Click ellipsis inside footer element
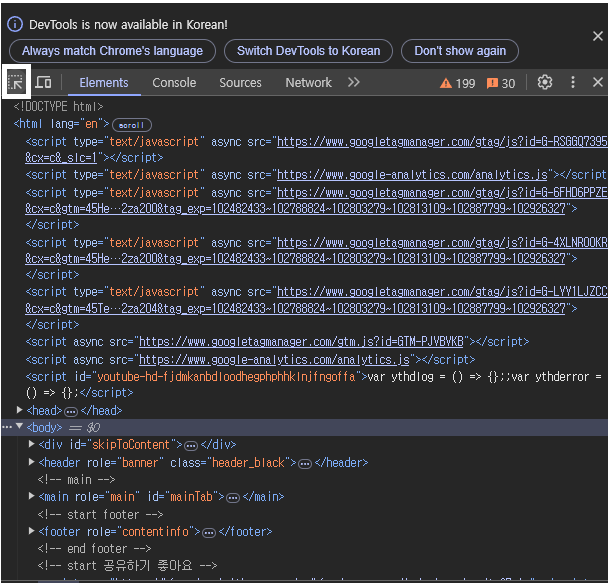Screen dimensions: 608x583 click(209, 533)
